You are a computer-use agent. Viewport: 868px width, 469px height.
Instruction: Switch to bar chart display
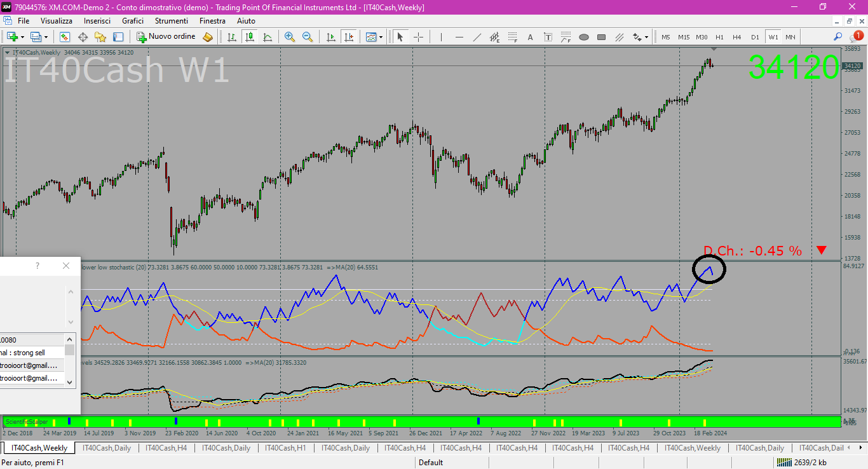tap(232, 37)
